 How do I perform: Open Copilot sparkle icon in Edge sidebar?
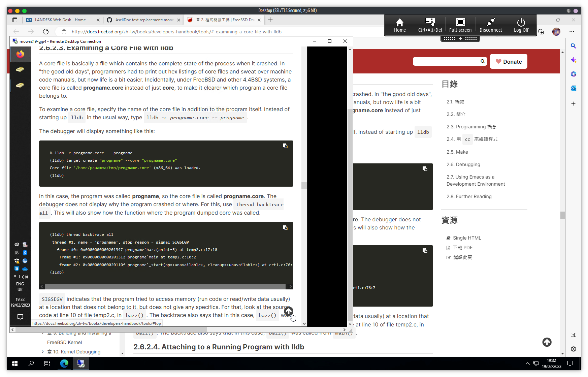pyautogui.click(x=574, y=60)
